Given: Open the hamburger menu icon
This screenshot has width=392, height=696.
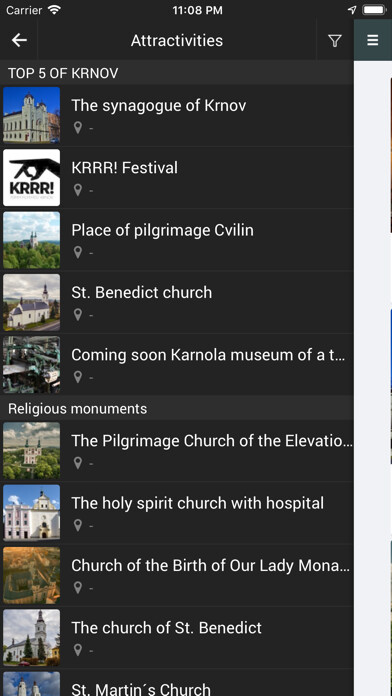Looking at the screenshot, I should (373, 40).
